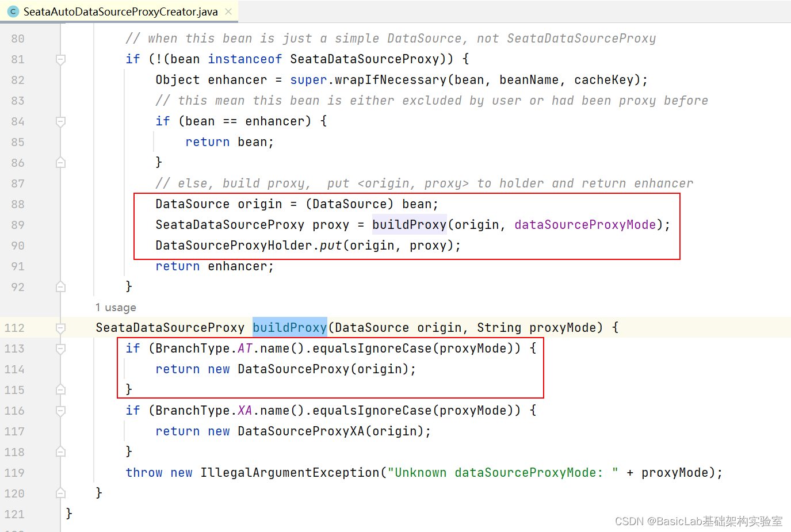
Task: Click 'return bean;' statement on line 85
Action: pos(230,142)
